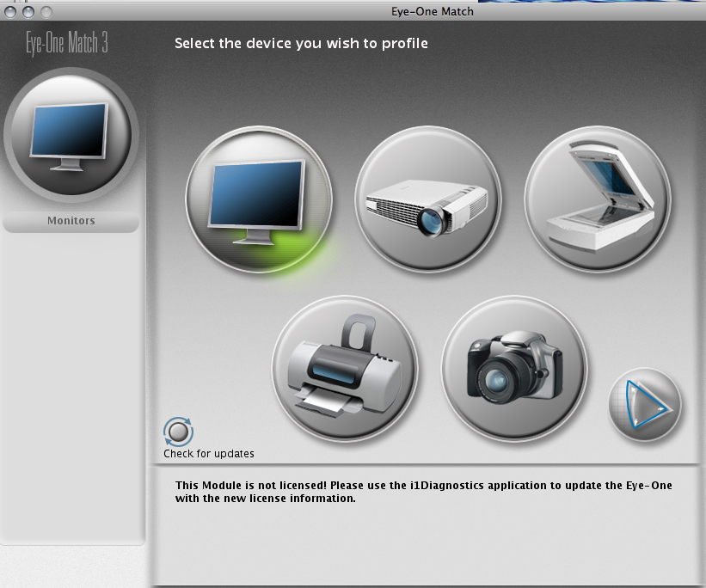Click the Eye-One Match window title

[x=433, y=12]
